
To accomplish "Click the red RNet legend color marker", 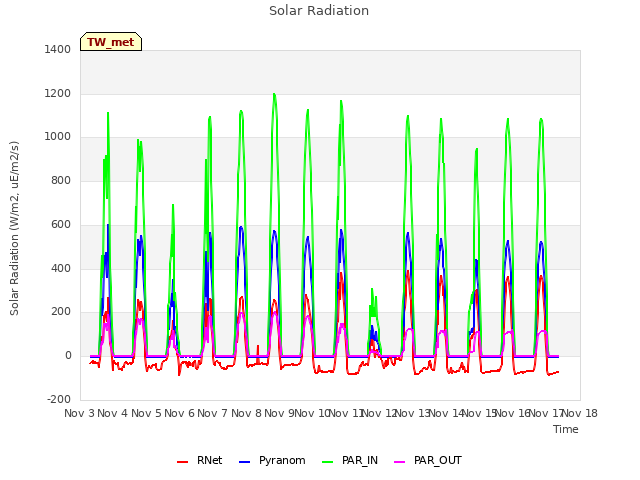I will [x=182, y=462].
